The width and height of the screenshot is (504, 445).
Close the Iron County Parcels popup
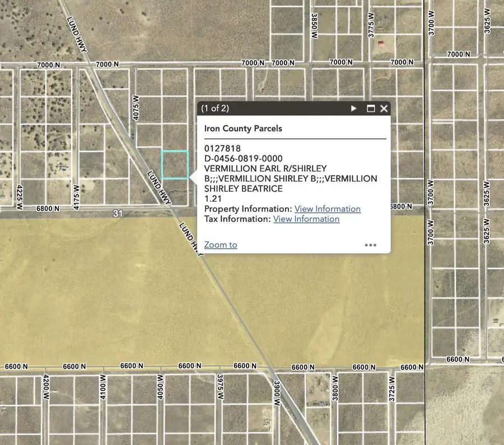point(384,108)
